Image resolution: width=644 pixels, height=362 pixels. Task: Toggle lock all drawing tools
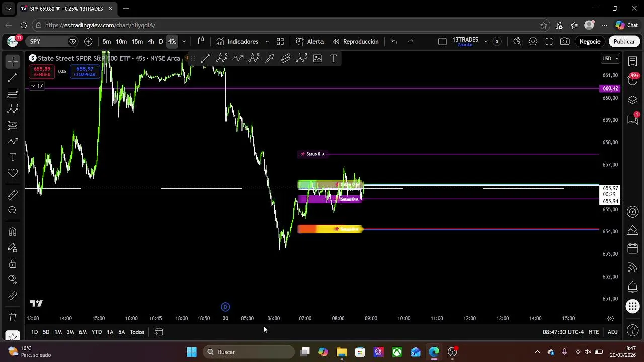click(x=13, y=264)
